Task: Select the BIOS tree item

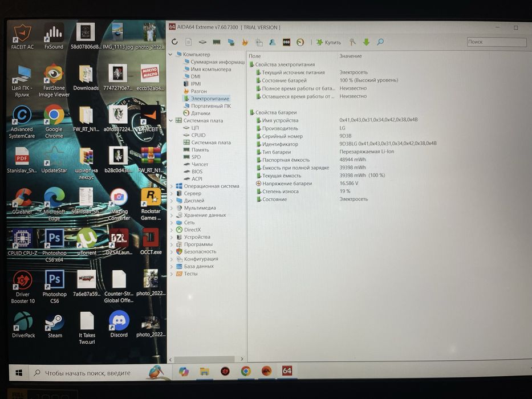Action: point(193,172)
